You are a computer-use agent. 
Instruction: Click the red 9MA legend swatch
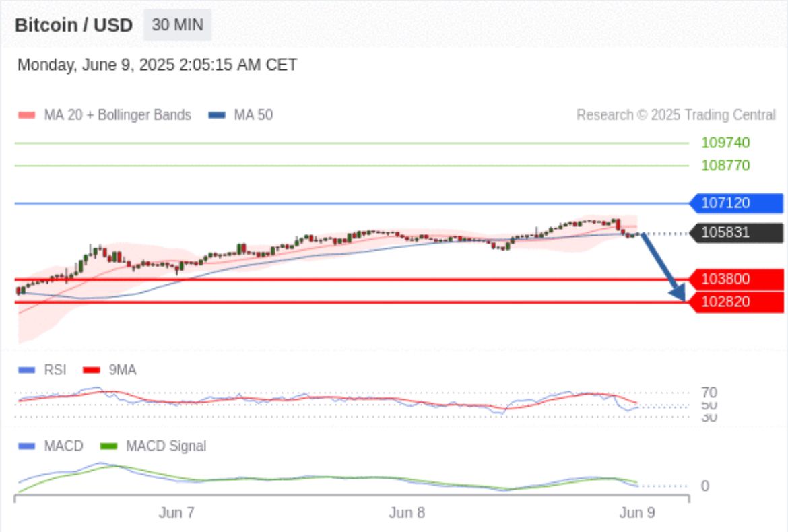click(91, 370)
